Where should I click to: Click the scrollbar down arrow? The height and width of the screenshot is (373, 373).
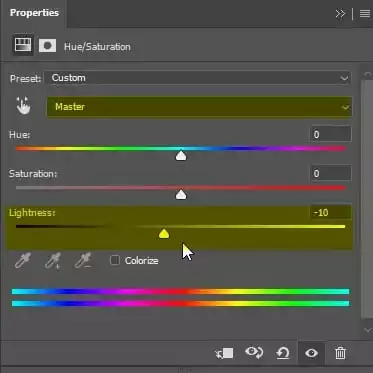(367, 330)
